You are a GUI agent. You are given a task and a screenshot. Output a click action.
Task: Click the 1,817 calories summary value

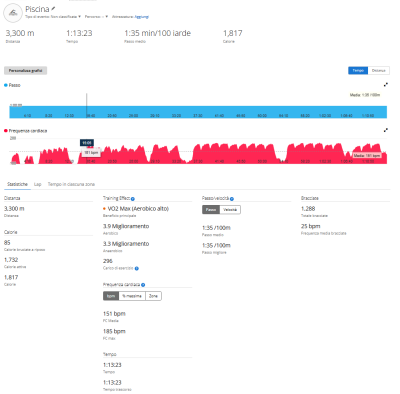pyautogui.click(x=233, y=33)
